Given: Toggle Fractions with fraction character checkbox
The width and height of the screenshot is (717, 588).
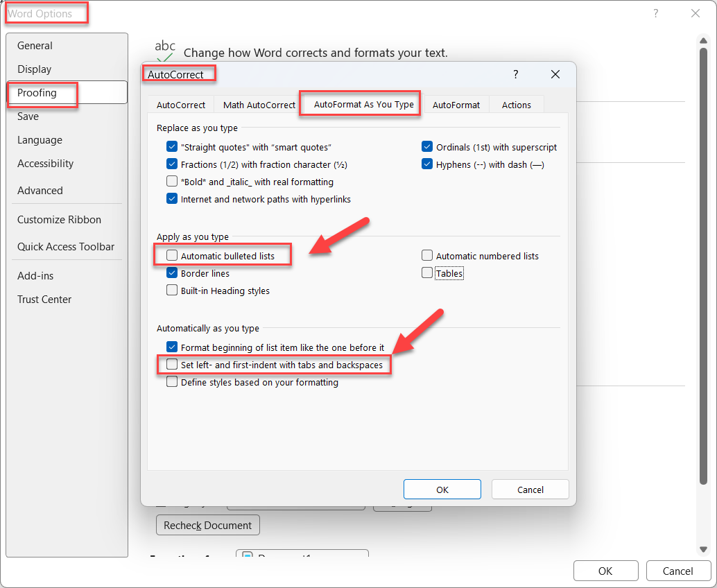Looking at the screenshot, I should click(x=172, y=164).
